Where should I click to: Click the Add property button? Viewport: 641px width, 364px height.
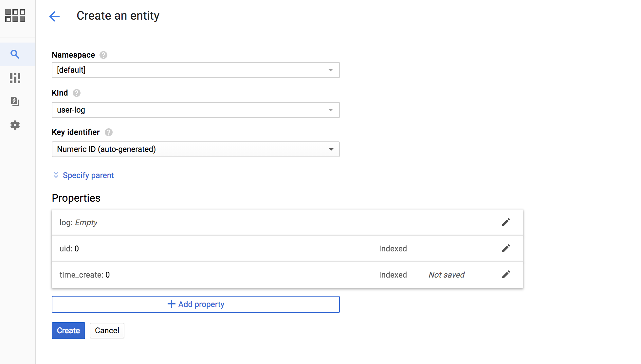195,304
